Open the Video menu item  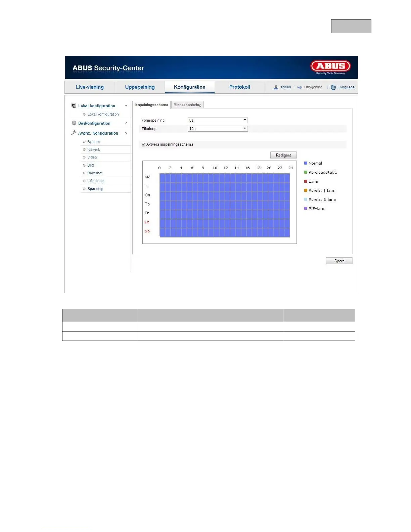92,158
